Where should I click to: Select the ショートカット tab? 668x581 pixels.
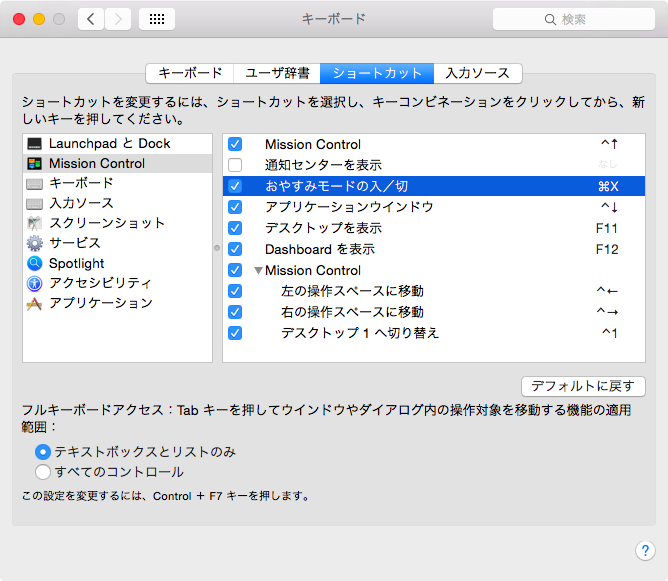pyautogui.click(x=377, y=73)
